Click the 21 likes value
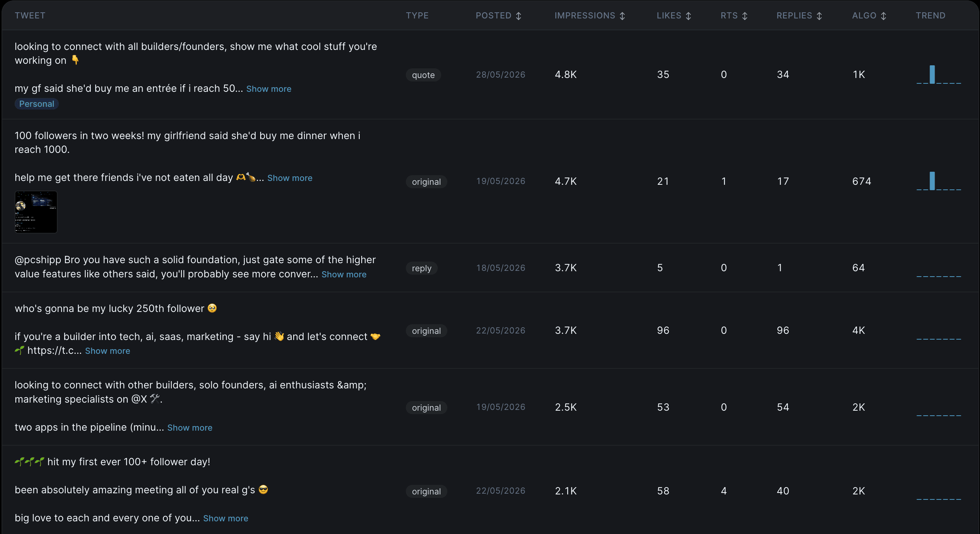 663,182
